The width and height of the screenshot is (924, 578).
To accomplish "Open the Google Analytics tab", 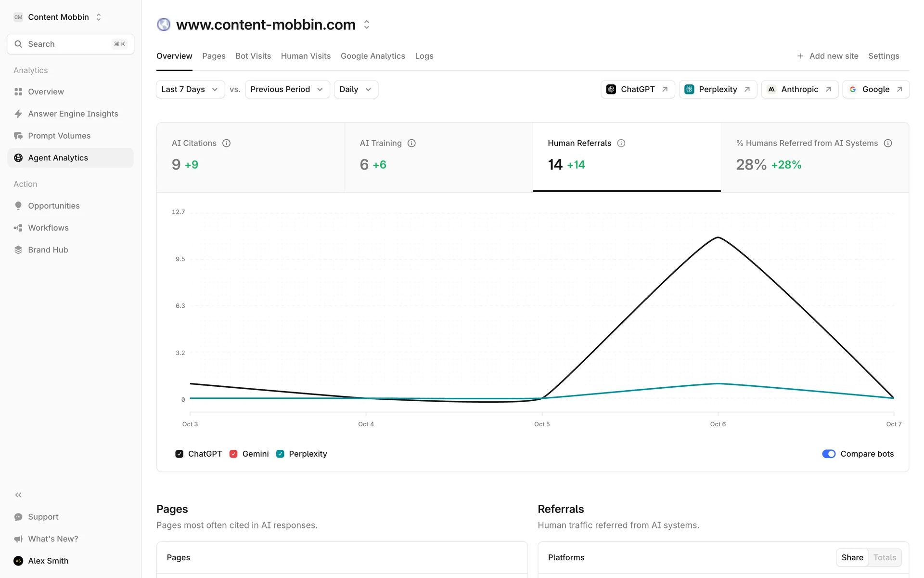I will (x=372, y=56).
